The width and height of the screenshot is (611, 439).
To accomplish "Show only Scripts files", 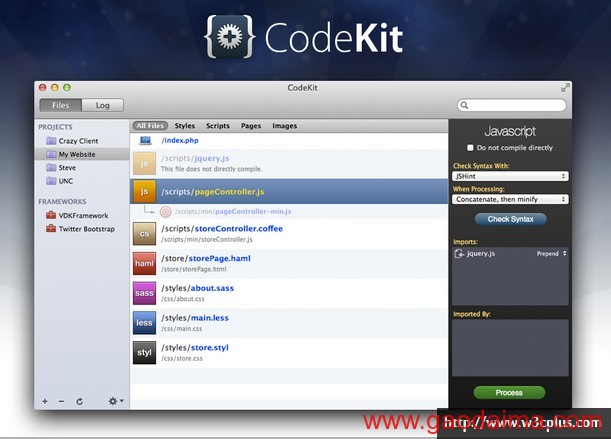I will pos(218,126).
